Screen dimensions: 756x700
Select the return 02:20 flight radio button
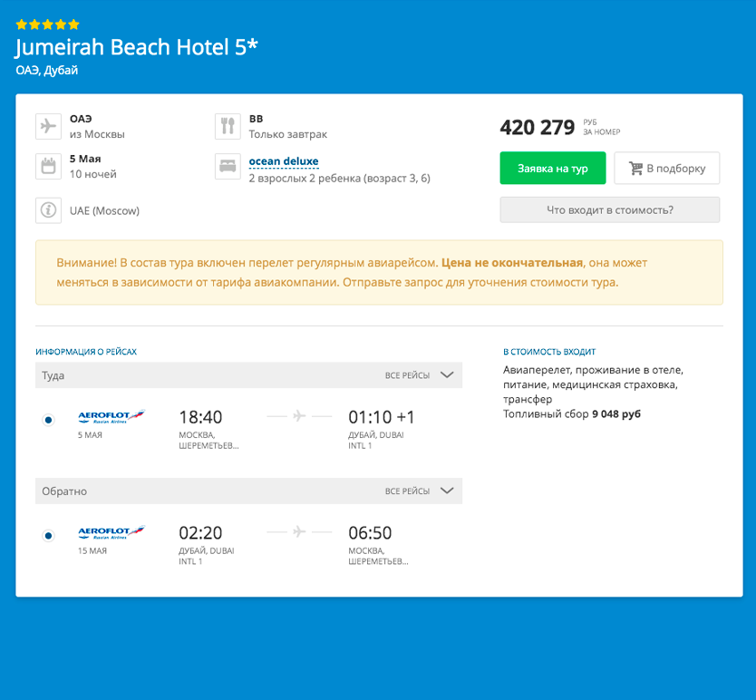click(x=48, y=536)
